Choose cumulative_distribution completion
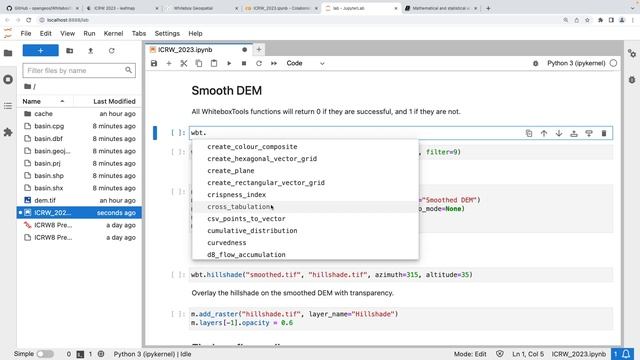 (305, 231)
